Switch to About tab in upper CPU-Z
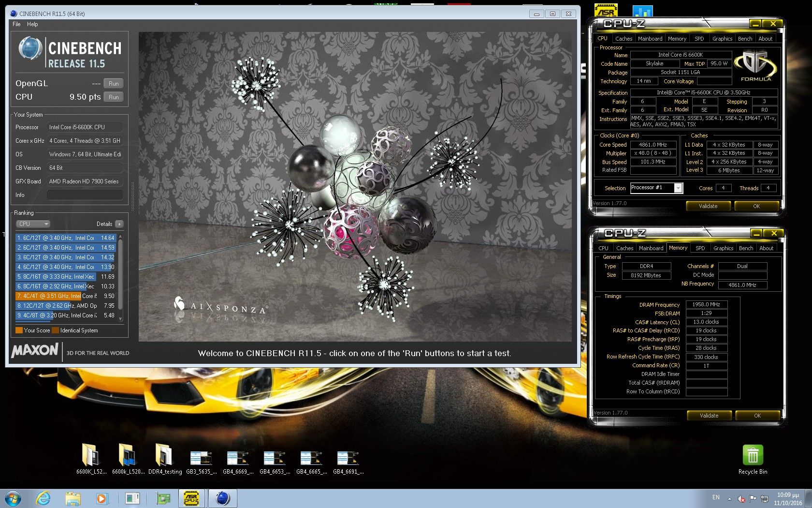Screen dimensions: 812x508 pyautogui.click(x=766, y=39)
